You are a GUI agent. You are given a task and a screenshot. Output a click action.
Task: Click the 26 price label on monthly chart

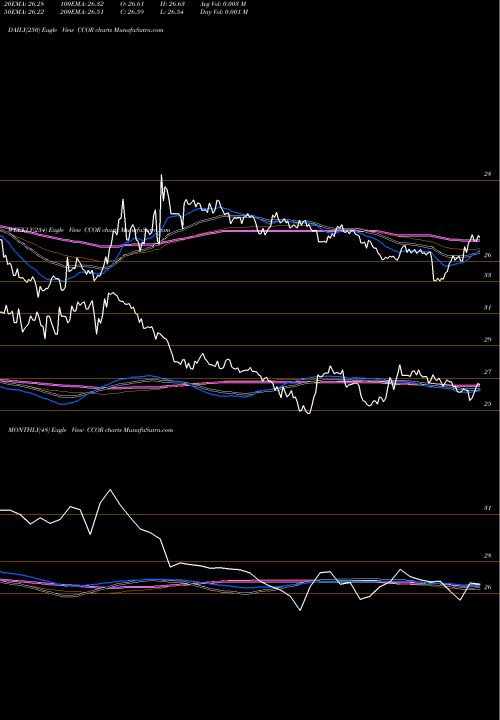click(487, 587)
